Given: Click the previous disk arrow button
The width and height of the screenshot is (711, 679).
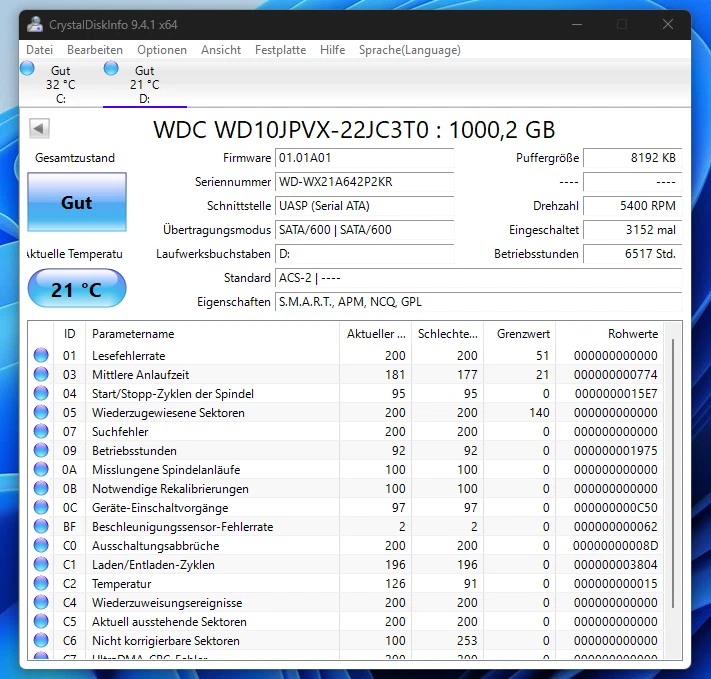Looking at the screenshot, I should (39, 128).
